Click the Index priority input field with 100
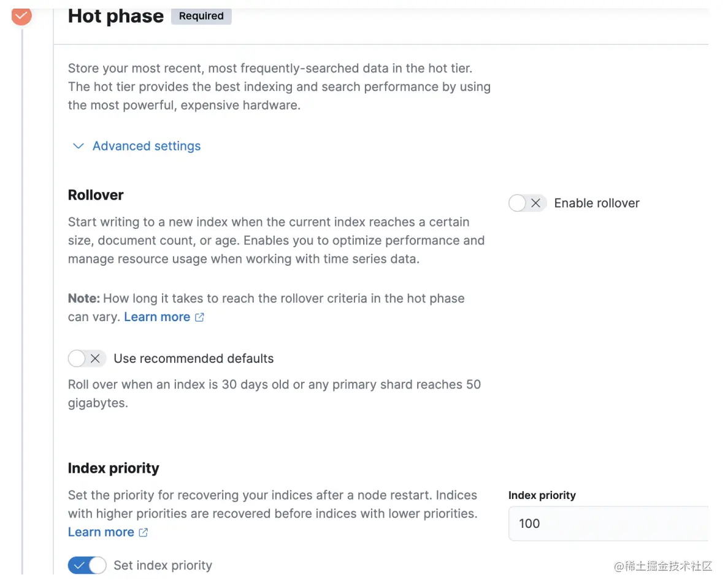The image size is (728, 588). [x=607, y=524]
